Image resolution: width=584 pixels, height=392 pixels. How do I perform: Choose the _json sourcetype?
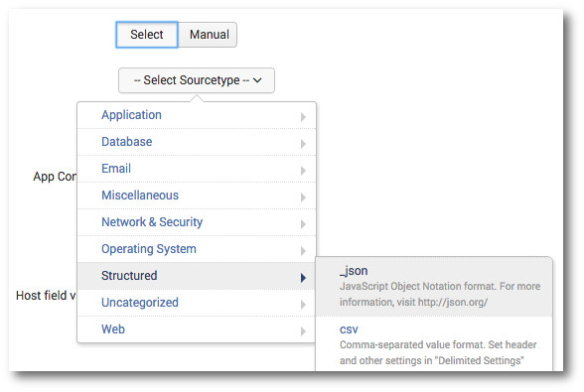[434, 286]
